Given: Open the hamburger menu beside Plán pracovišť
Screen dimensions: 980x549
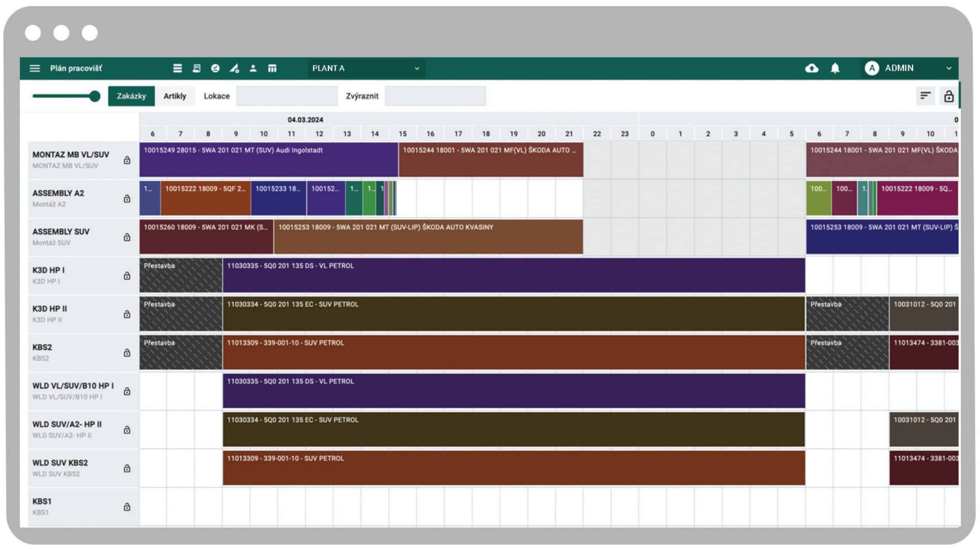Looking at the screenshot, I should 35,68.
